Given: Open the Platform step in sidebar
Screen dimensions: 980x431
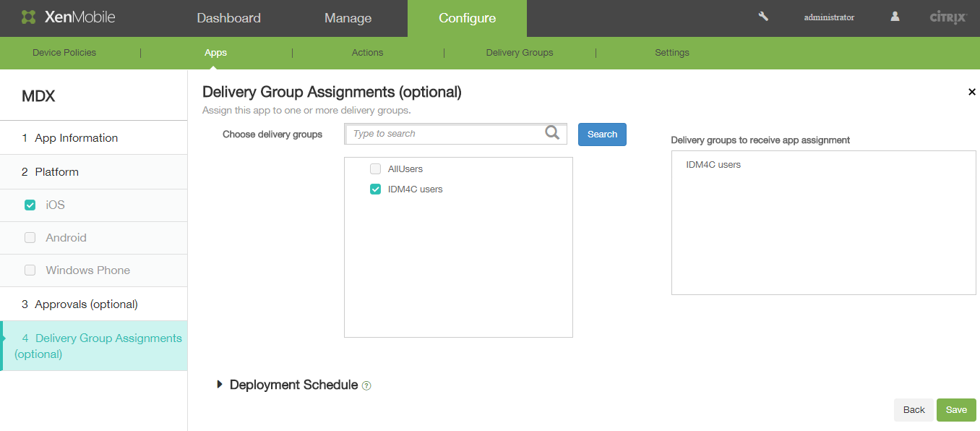Looking at the screenshot, I should click(x=56, y=172).
